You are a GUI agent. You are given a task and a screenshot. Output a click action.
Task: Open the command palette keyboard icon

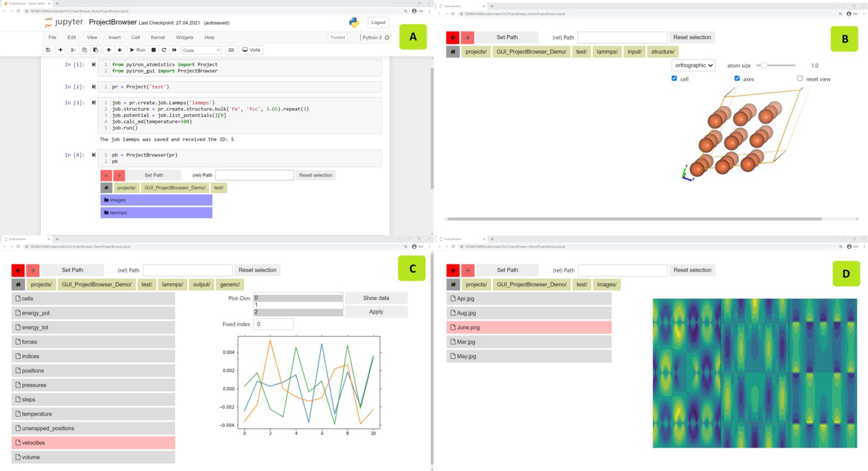tap(231, 50)
